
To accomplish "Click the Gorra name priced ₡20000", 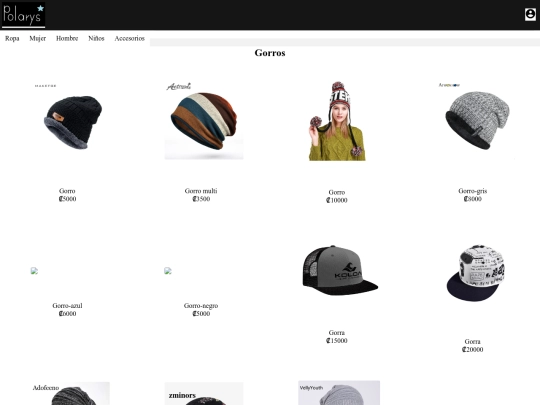I will (x=472, y=342).
